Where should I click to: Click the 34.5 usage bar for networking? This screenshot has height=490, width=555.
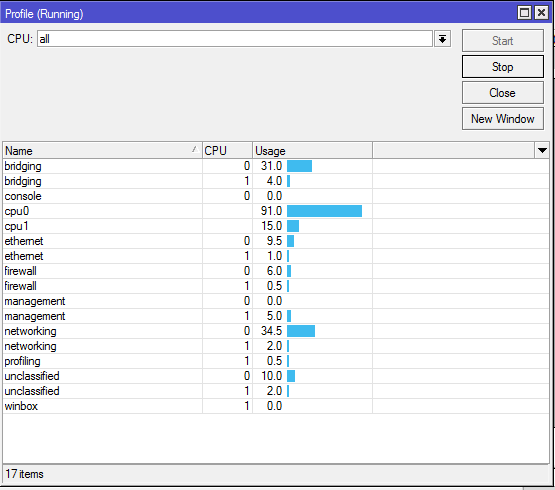click(x=301, y=331)
